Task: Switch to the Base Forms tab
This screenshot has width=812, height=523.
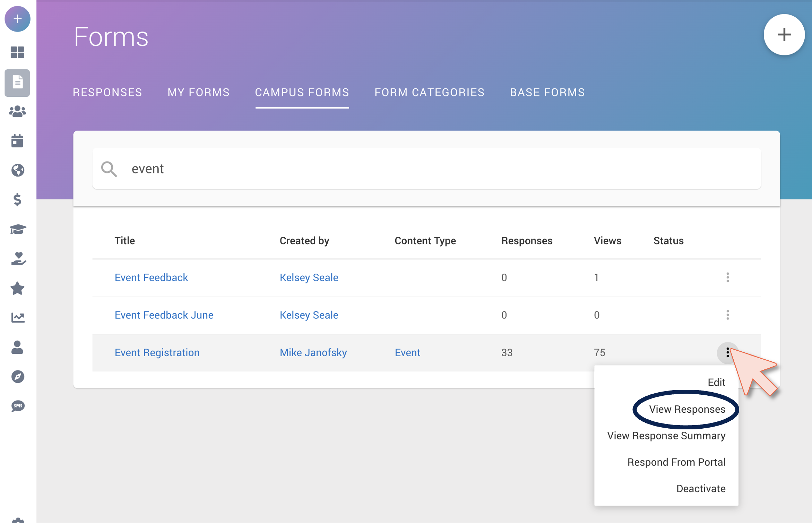Action: pos(547,92)
